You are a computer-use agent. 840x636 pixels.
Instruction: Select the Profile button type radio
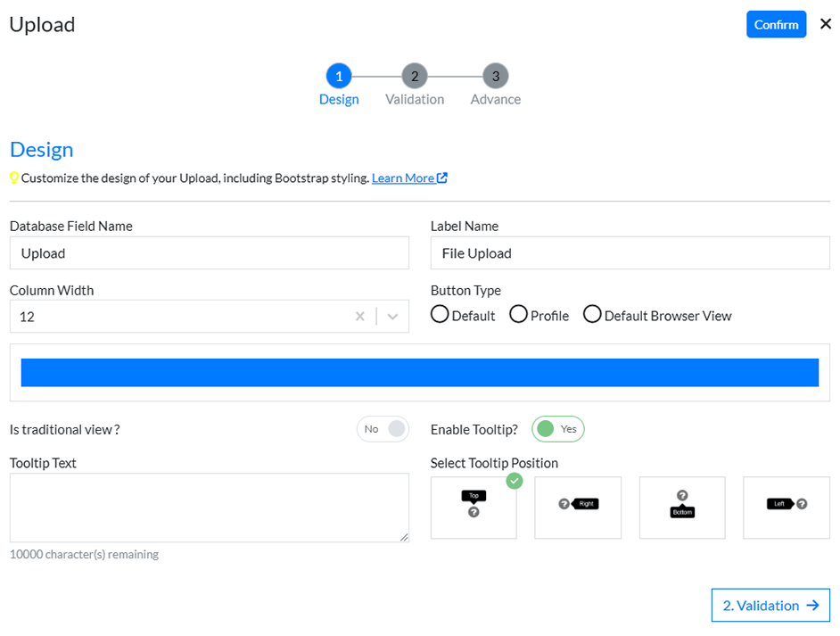tap(518, 314)
